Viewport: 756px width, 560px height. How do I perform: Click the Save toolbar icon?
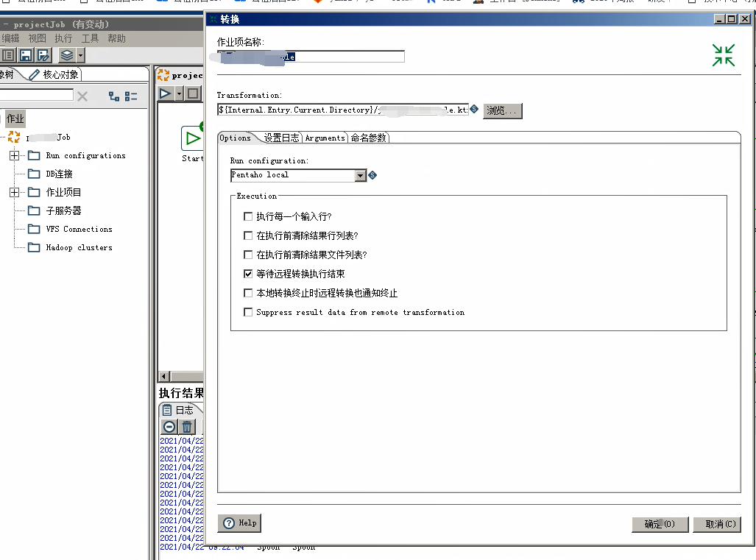pos(25,55)
